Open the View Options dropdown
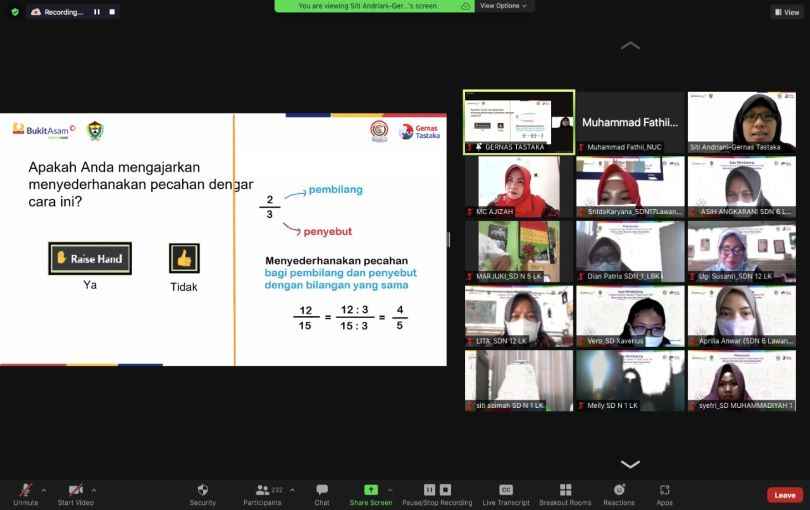The height and width of the screenshot is (510, 810). (503, 6)
